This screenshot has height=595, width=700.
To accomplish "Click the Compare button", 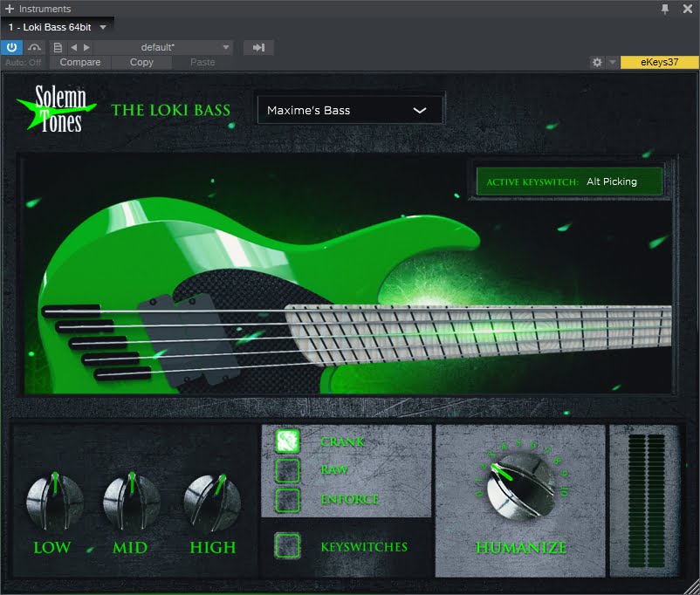I will tap(80, 63).
